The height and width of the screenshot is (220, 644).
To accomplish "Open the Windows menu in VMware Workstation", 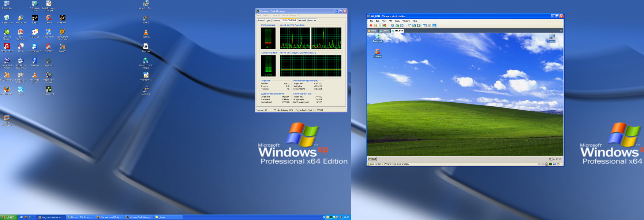I will 406,21.
